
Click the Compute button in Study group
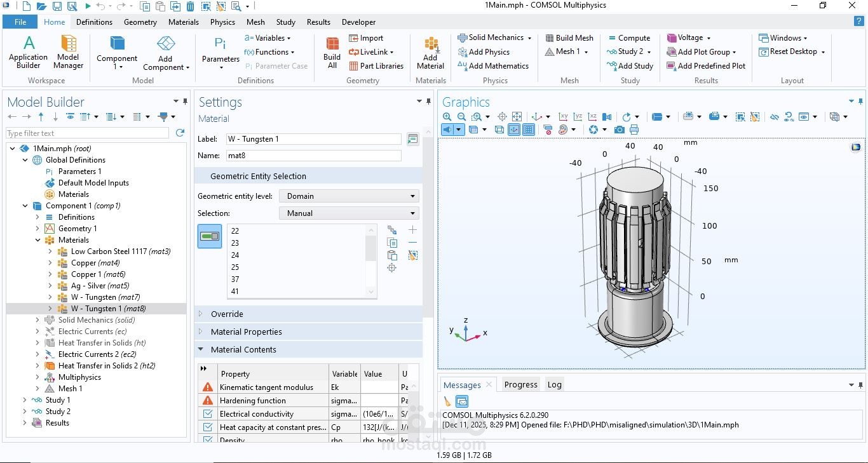[628, 37]
